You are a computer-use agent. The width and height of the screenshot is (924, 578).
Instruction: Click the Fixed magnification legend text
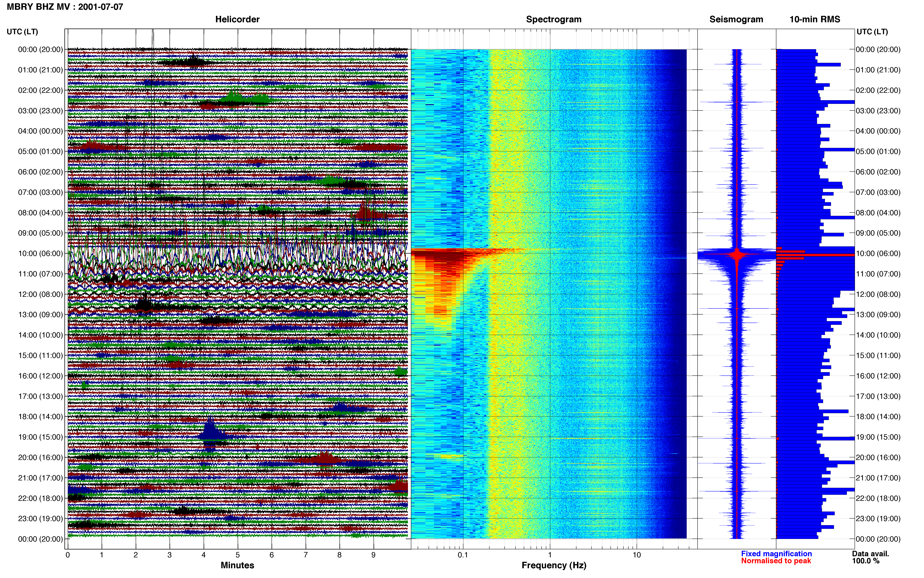click(776, 554)
